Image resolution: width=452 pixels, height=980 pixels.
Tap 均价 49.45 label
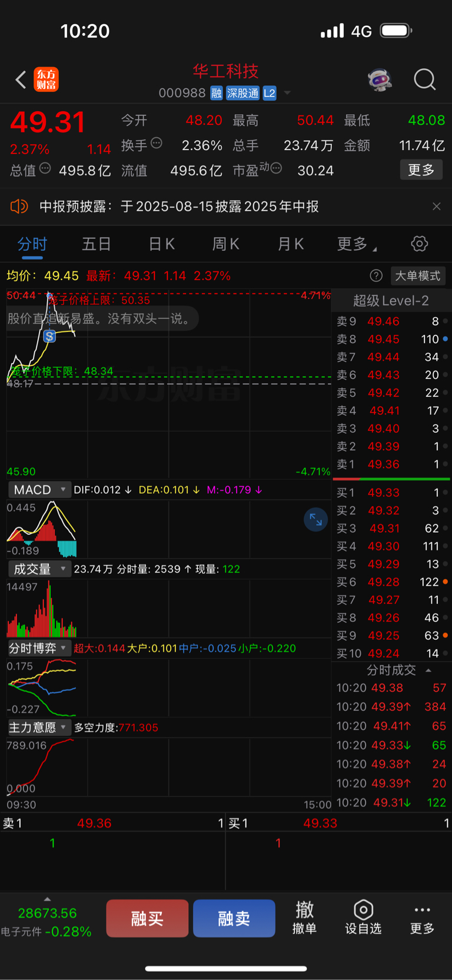click(x=42, y=275)
